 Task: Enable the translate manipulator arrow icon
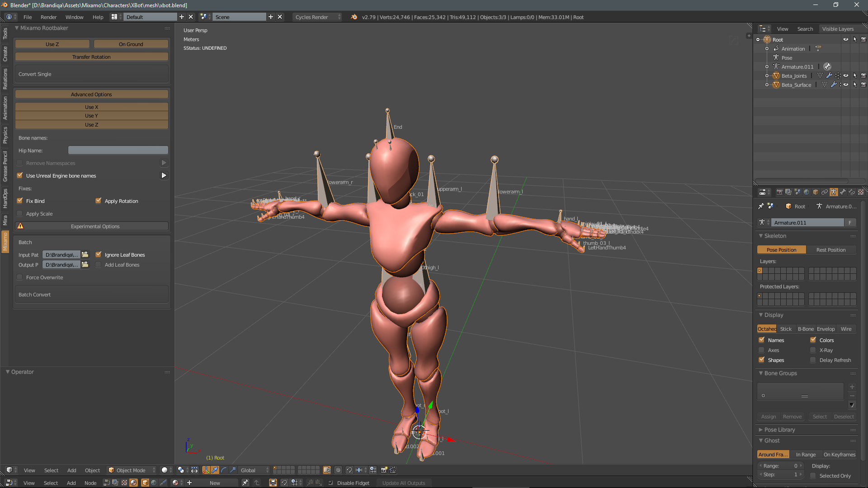click(215, 470)
